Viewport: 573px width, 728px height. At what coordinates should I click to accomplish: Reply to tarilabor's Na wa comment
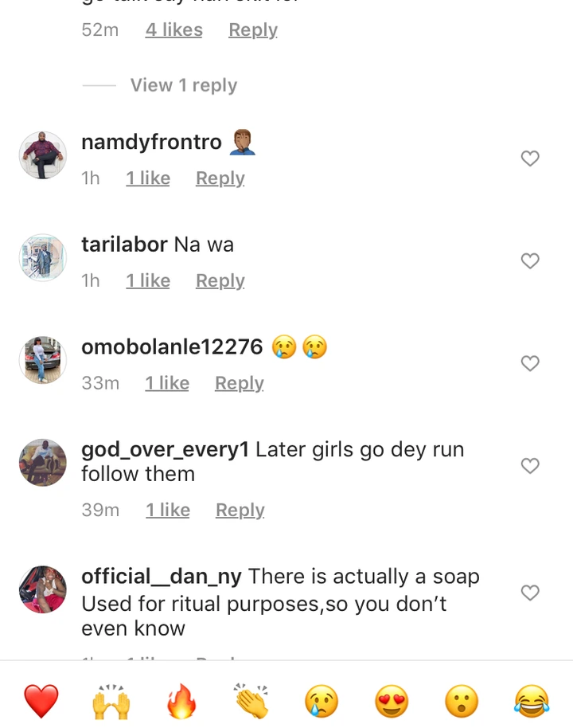coord(220,280)
